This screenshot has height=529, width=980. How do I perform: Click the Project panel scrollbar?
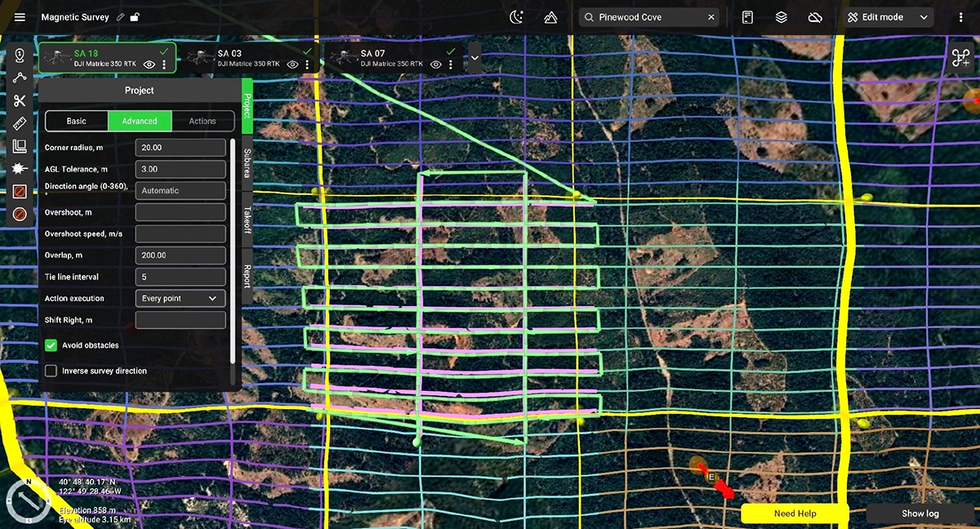click(x=233, y=251)
